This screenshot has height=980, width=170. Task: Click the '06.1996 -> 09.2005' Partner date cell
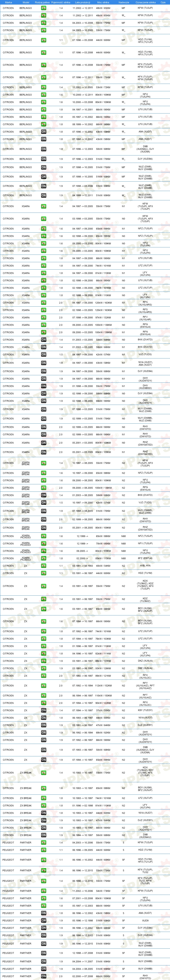coord(83,850)
